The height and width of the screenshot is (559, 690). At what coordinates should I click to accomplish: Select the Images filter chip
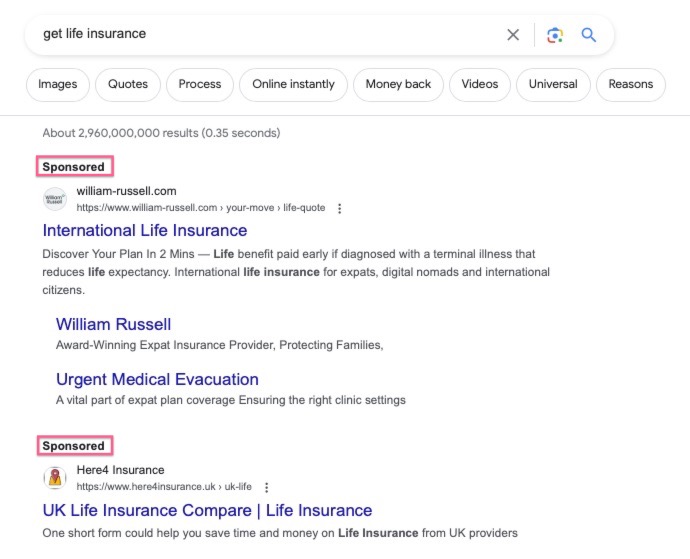coord(58,84)
